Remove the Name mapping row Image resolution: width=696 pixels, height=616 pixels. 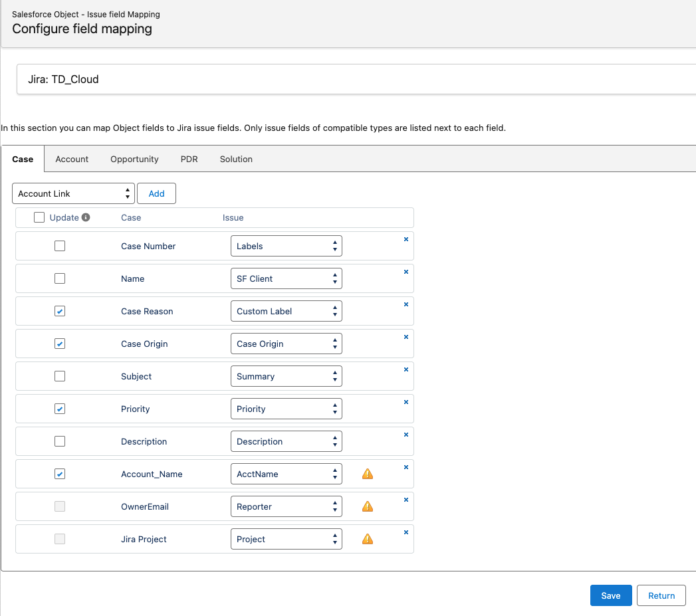pyautogui.click(x=406, y=272)
